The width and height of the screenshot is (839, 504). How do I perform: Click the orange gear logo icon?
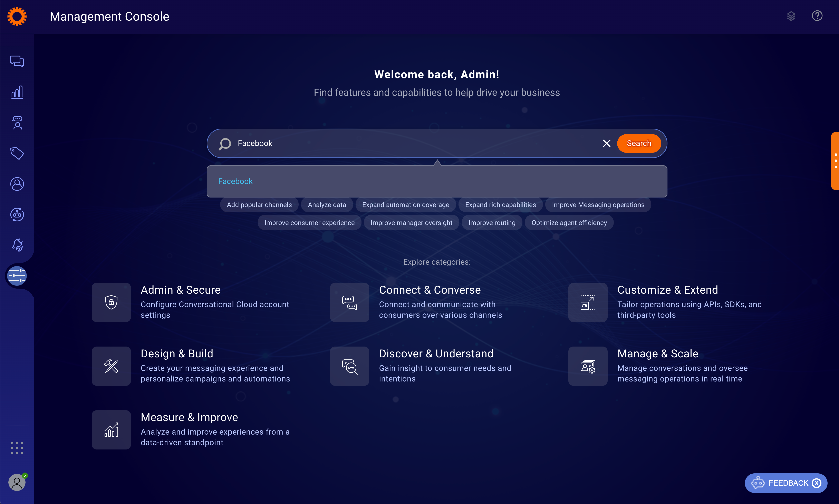(x=17, y=16)
